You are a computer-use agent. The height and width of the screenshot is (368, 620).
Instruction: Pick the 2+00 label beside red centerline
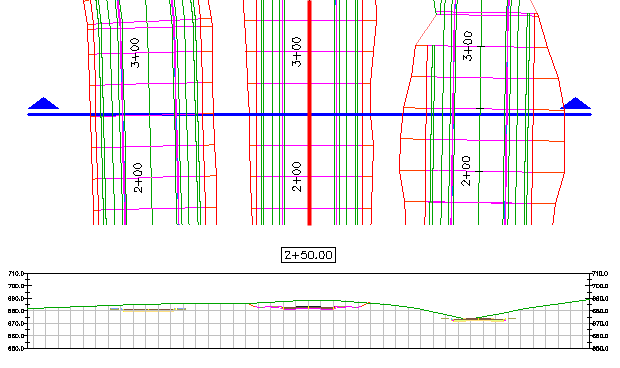(x=297, y=177)
